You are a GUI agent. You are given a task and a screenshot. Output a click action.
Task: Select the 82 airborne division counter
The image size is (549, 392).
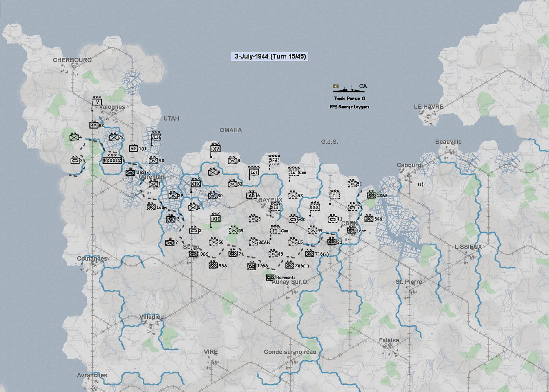(94, 125)
